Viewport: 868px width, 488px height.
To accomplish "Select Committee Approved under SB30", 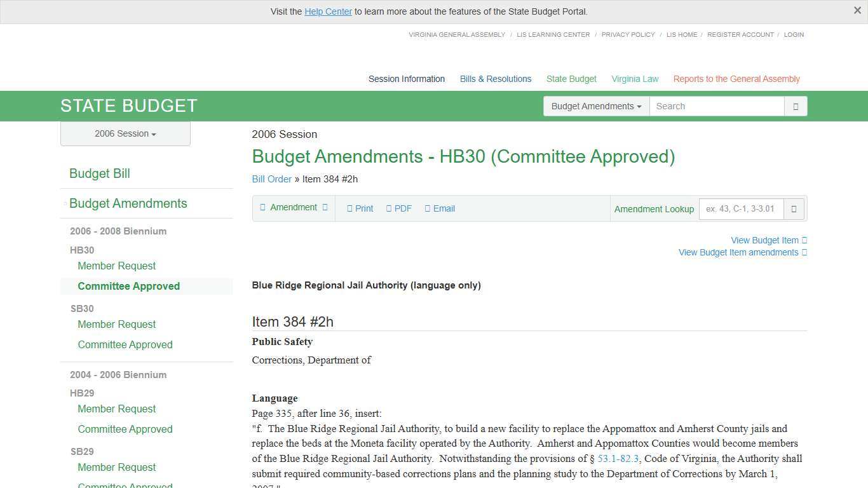I will point(125,344).
